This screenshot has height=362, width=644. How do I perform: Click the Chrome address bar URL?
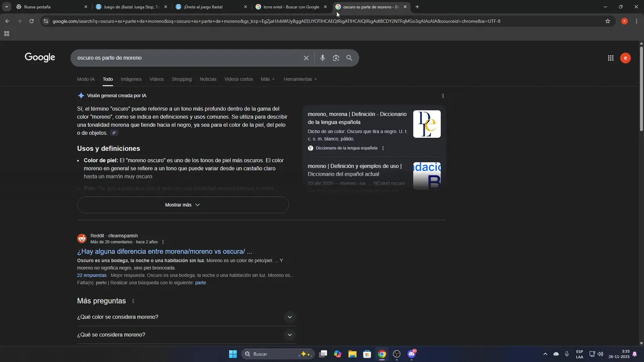(276, 21)
